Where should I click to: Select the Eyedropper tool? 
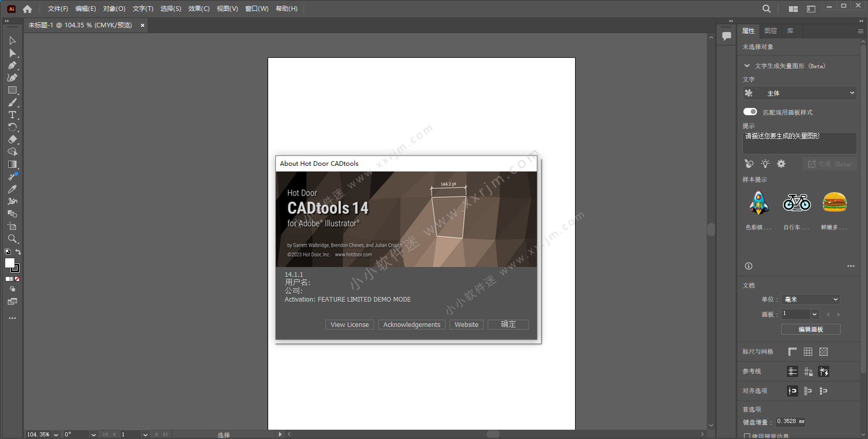coord(12,189)
